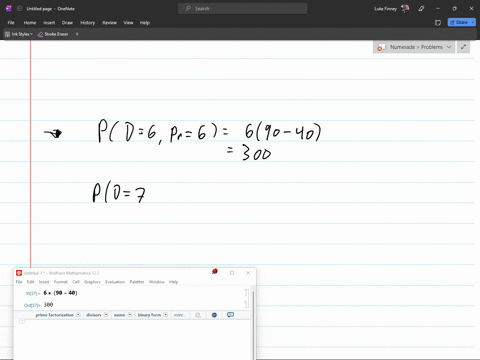Image resolution: width=480 pixels, height=360 pixels.
Task: Click the name suggestion
Action: click(119, 315)
